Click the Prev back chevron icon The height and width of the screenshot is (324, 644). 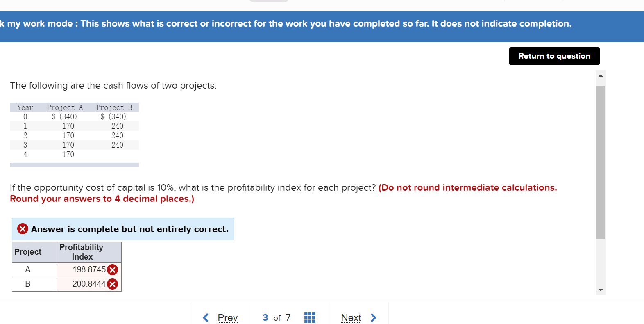click(206, 317)
